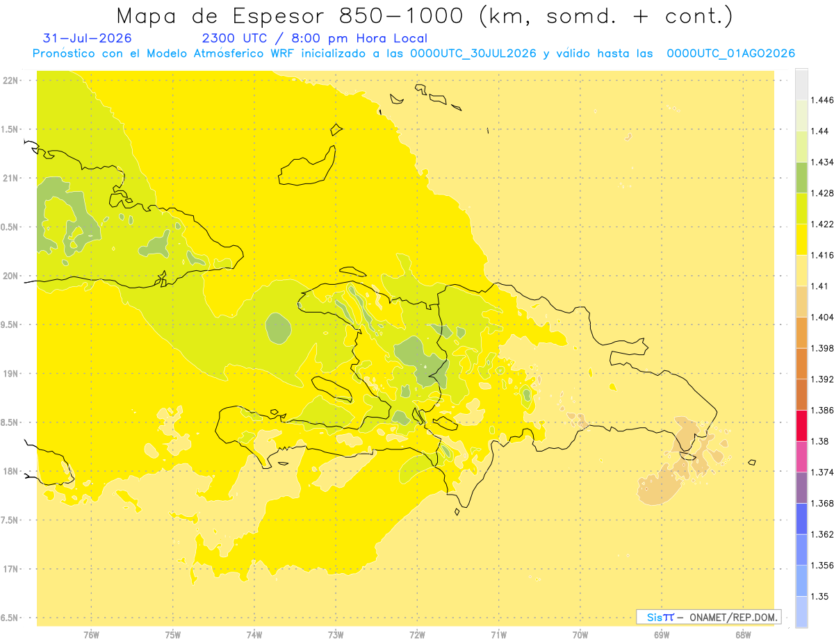Select the legend value "1.422"

pos(822,224)
